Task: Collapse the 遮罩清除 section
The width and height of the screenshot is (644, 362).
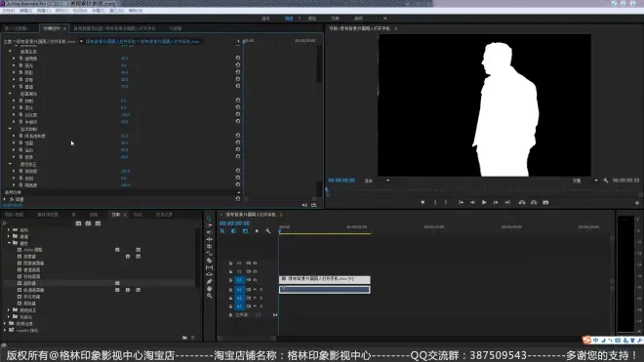Action: coord(10,94)
